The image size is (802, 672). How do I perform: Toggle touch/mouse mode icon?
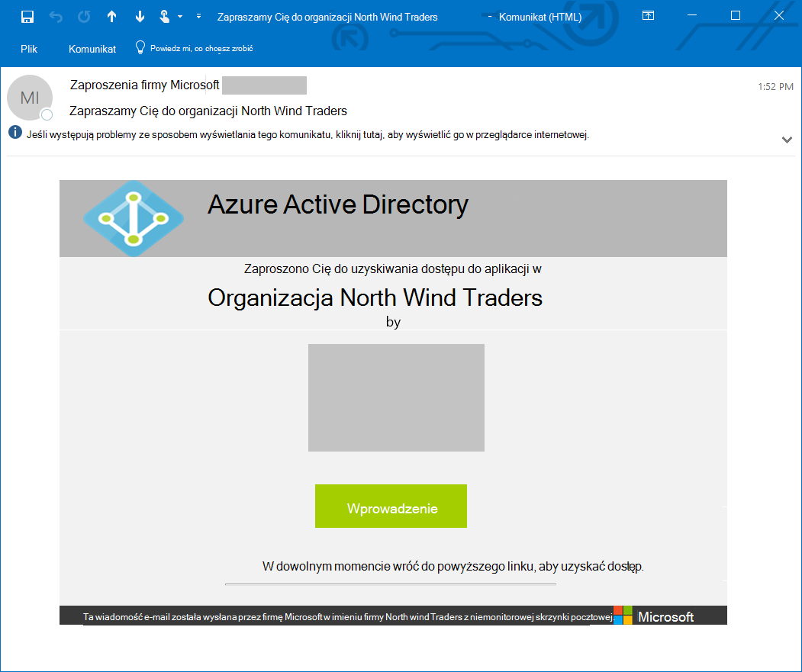pos(164,17)
